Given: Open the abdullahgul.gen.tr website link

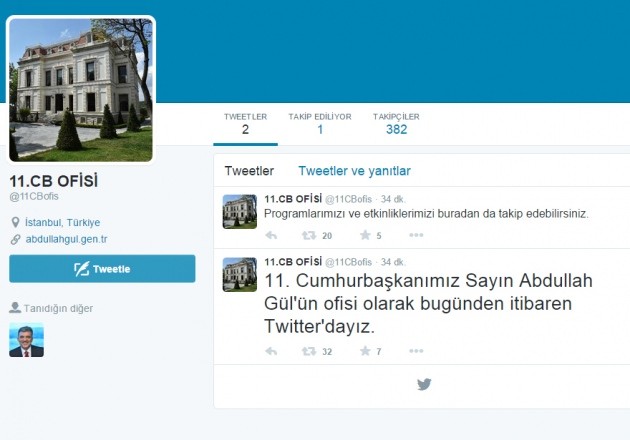Looking at the screenshot, I should (x=66, y=239).
